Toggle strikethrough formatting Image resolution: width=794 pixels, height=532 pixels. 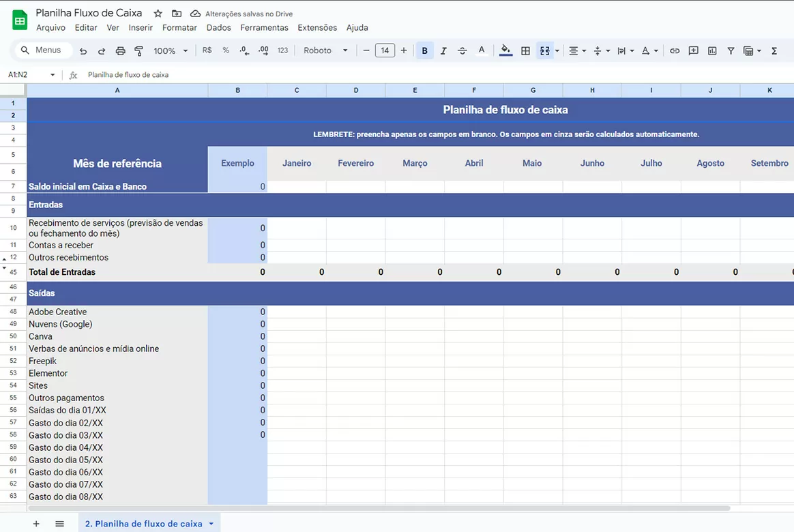(462, 50)
